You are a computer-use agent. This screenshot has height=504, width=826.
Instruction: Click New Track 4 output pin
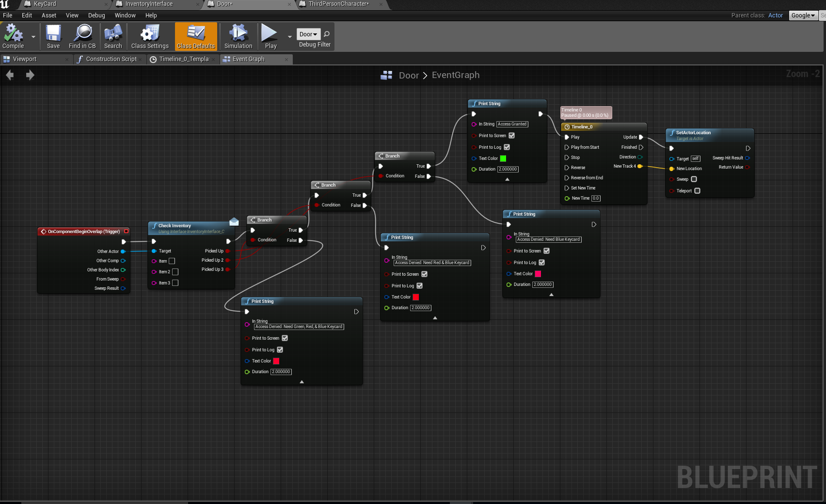click(640, 166)
